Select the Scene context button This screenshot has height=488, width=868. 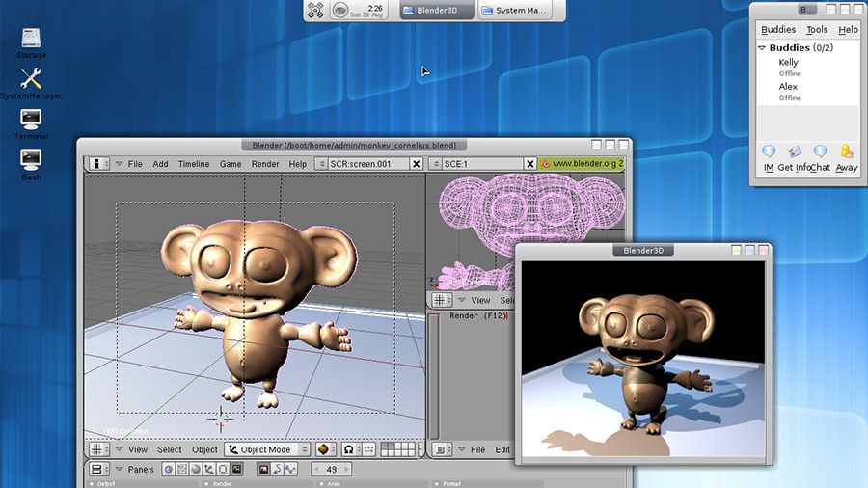236,469
